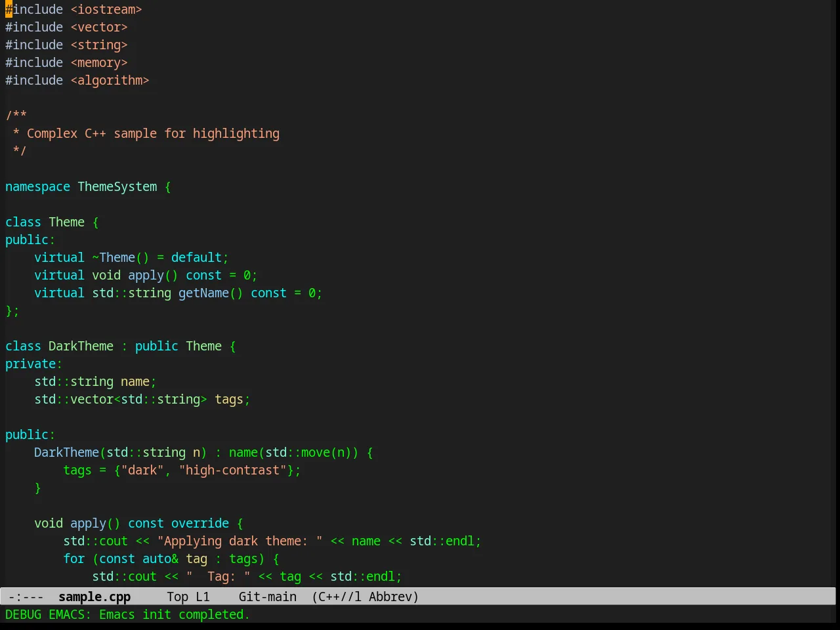Click the Git-main version control indicator
The image size is (840, 630).
[x=268, y=597]
